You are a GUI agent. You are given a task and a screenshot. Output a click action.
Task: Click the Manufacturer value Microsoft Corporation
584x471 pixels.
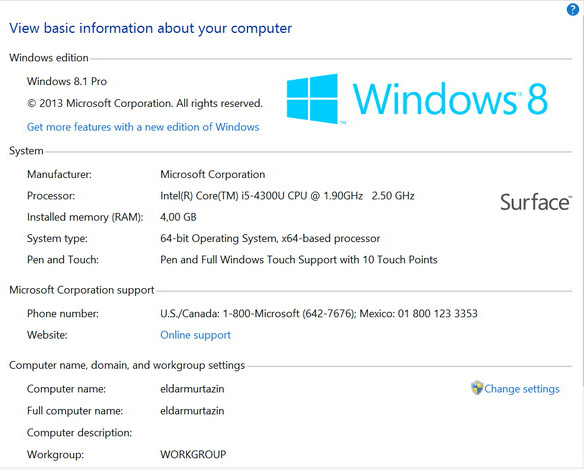pyautogui.click(x=213, y=174)
